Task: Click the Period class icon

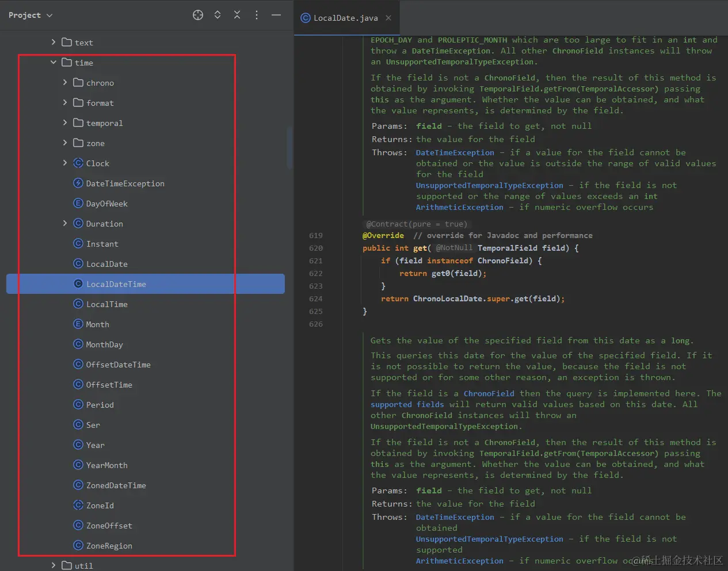Action: pyautogui.click(x=78, y=404)
